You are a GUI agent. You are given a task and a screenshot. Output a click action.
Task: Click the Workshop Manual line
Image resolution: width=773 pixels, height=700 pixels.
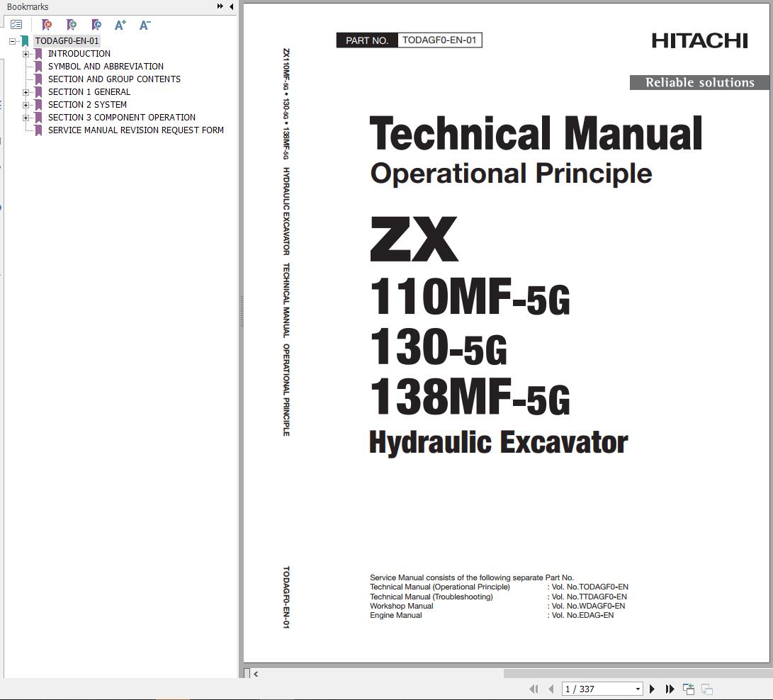(401, 606)
